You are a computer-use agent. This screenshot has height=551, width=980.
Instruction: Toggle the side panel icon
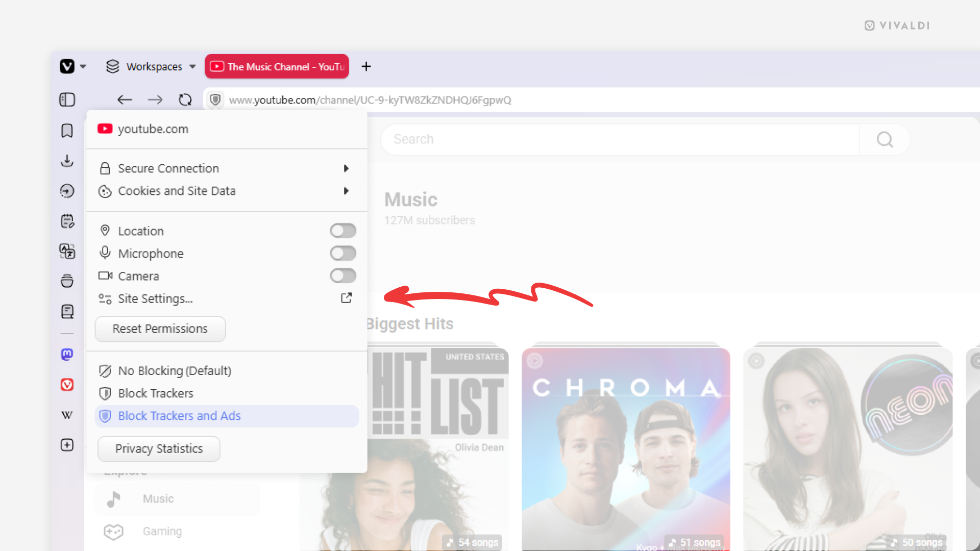pyautogui.click(x=67, y=99)
